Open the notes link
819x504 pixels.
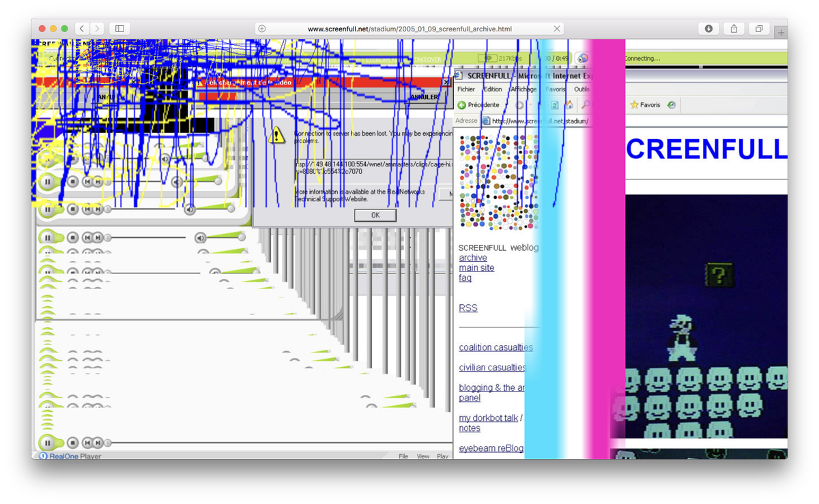[x=470, y=428]
